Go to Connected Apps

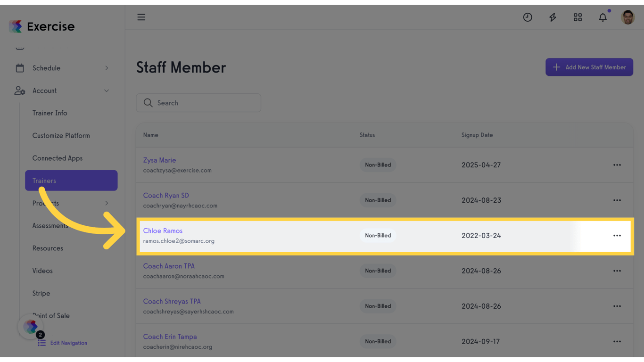(x=57, y=158)
